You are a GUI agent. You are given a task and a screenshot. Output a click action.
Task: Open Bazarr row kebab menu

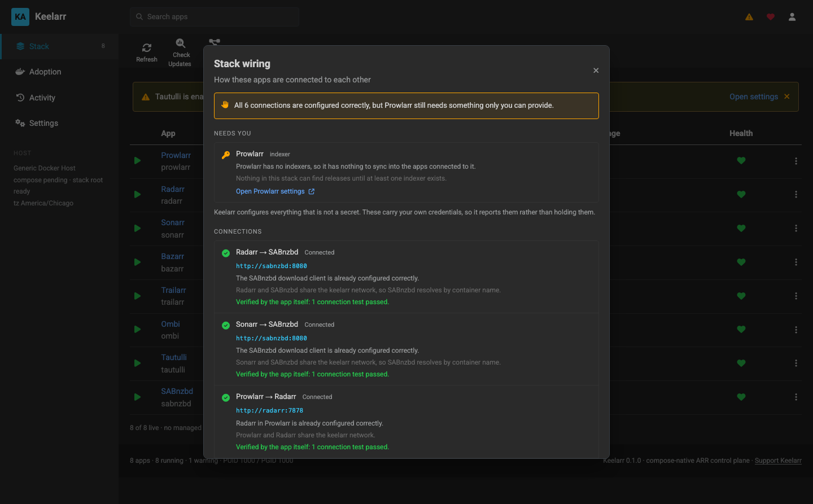[796, 262]
